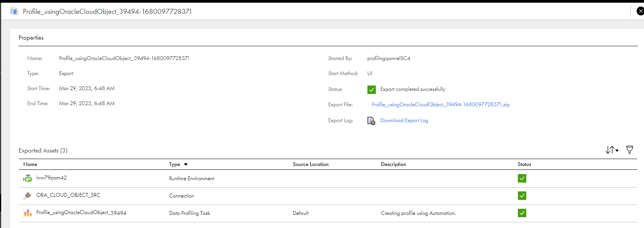Sort by the Source Location column header
The image size is (644, 228).
point(311,164)
